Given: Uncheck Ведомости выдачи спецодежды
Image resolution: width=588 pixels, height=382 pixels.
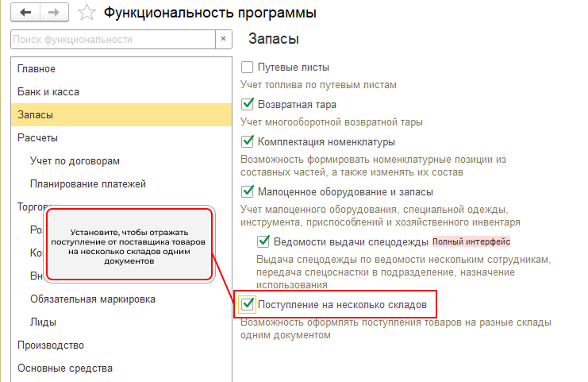Looking at the screenshot, I should click(263, 241).
